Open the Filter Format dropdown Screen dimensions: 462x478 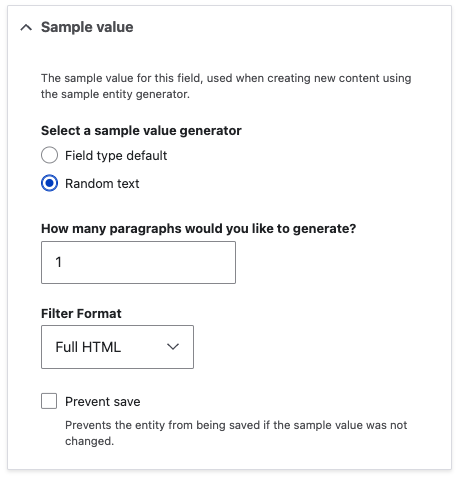117,347
